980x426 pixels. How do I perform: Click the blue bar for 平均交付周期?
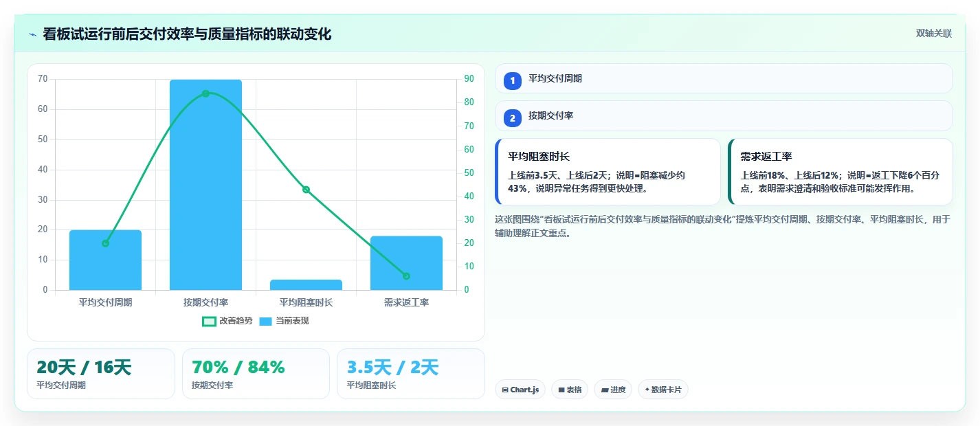point(105,260)
